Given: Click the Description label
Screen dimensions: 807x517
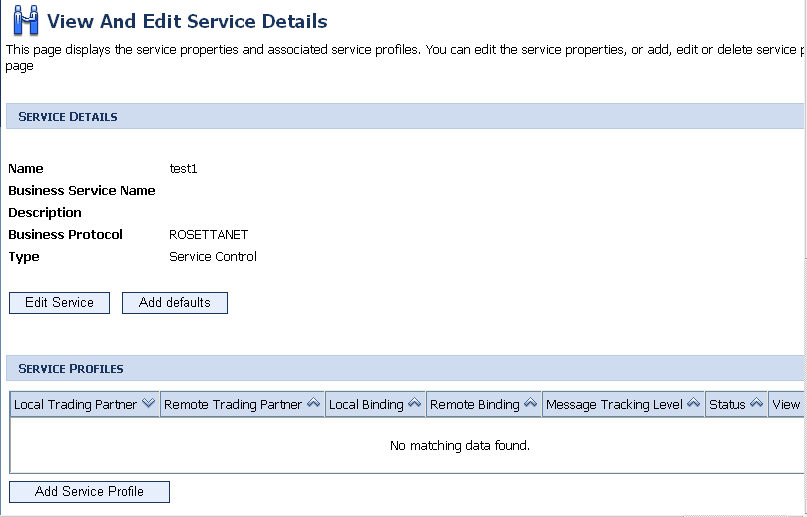Looking at the screenshot, I should coord(45,212).
